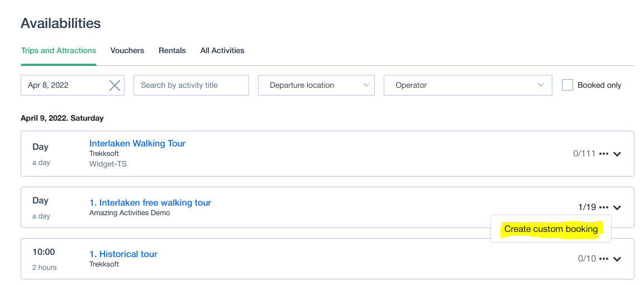Screen dimensions: 644x285
Task: Switch to the All Activities tab
Action: [222, 50]
